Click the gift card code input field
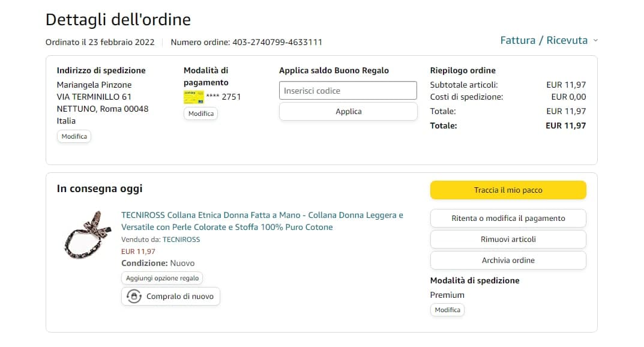The image size is (644, 347). pyautogui.click(x=348, y=91)
